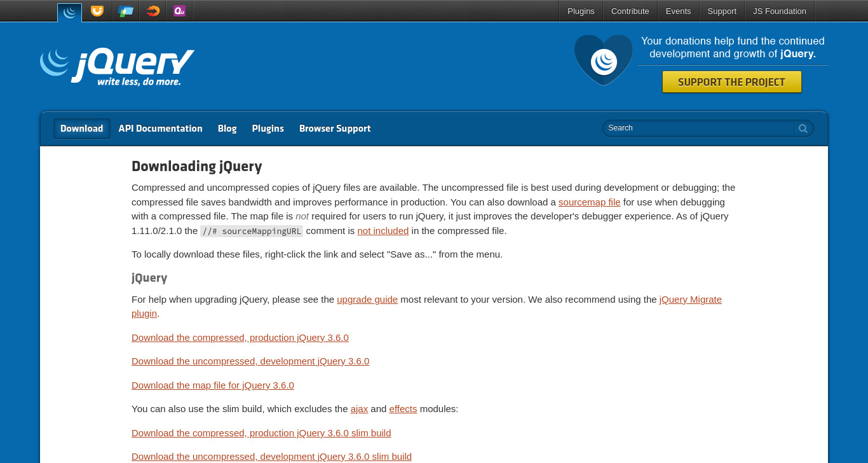Open the Sizzle project icon
The image size is (868, 463).
click(x=153, y=11)
